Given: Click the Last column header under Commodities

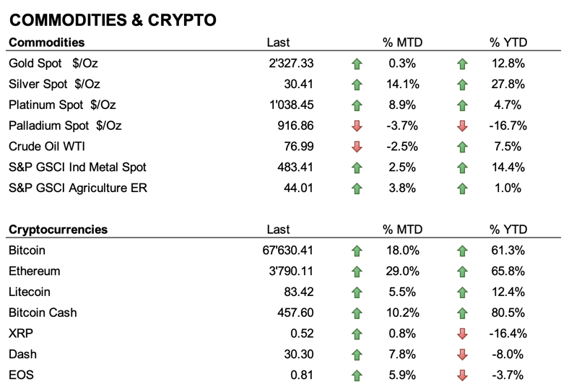Looking at the screenshot, I should (278, 43).
